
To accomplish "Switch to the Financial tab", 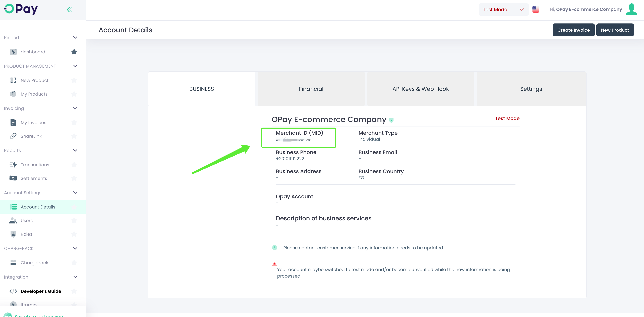I will [311, 89].
